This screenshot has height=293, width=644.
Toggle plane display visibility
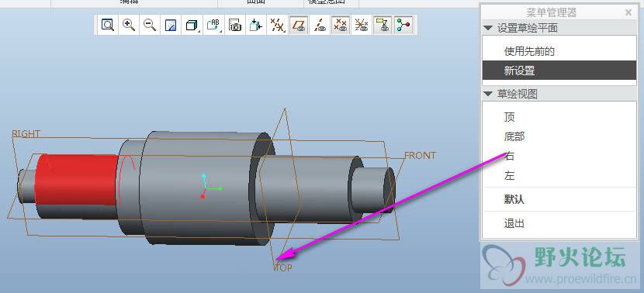point(299,26)
